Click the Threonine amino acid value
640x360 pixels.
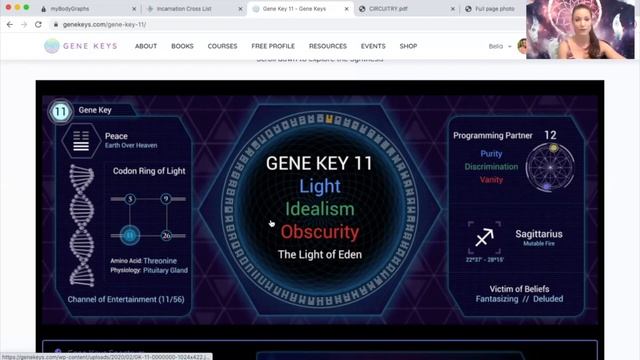point(160,261)
